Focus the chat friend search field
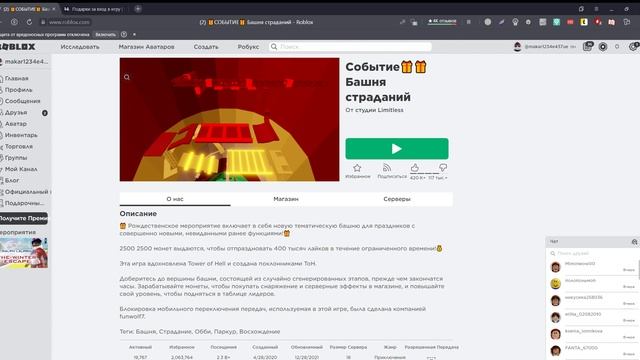Image resolution: width=640 pixels, height=360 pixels. [593, 253]
